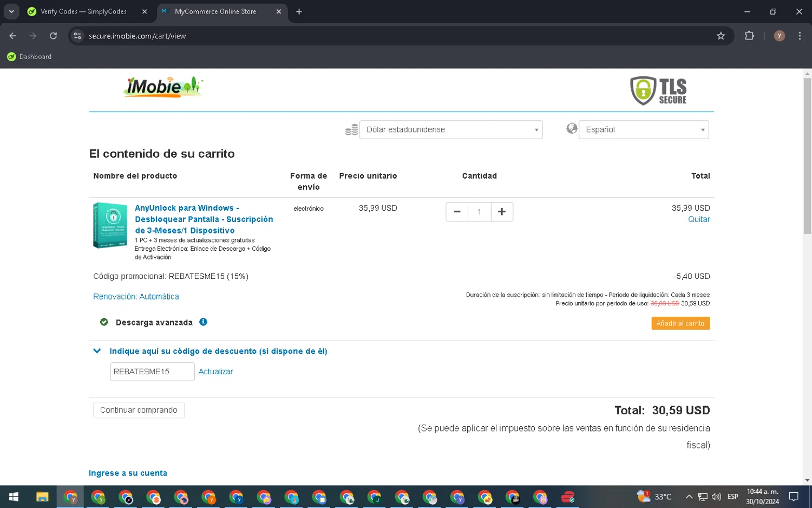Open site information icon in address bar
812x508 pixels.
point(77,36)
